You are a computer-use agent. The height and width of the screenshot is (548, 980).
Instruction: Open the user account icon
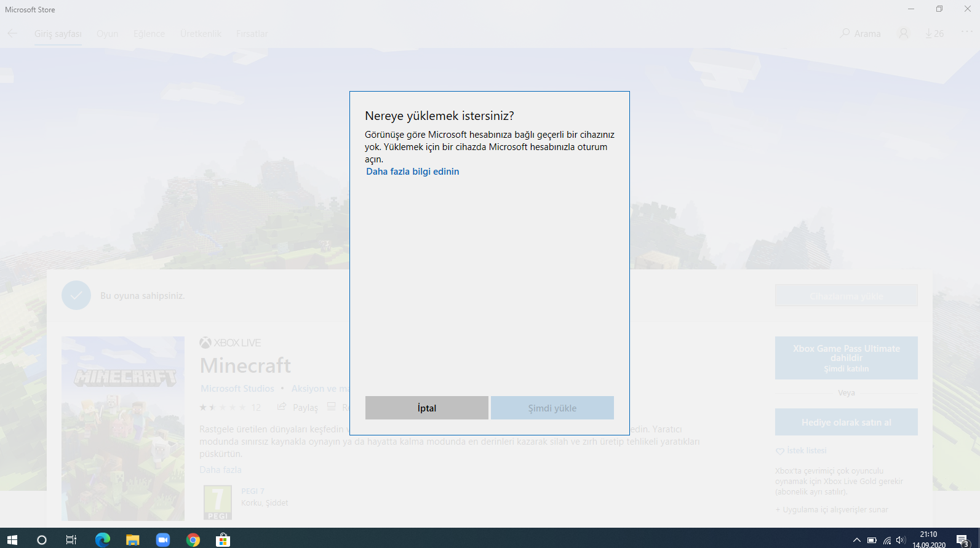(x=903, y=33)
